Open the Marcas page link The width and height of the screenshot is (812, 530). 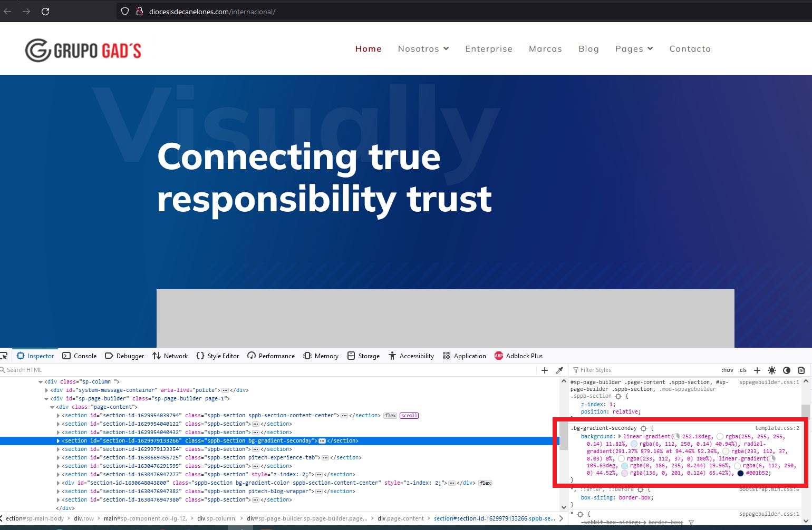[545, 48]
